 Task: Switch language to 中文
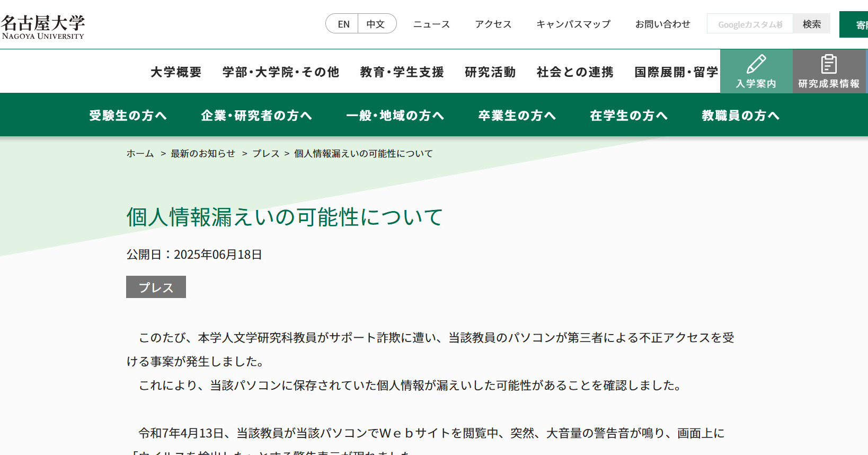click(x=376, y=24)
